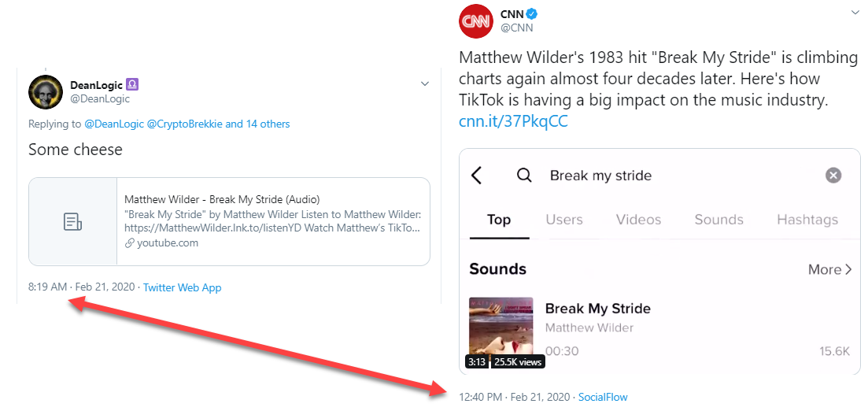Screen dimensions: 868x411
Task: Click the back arrow in TikTok search
Action: tap(477, 176)
